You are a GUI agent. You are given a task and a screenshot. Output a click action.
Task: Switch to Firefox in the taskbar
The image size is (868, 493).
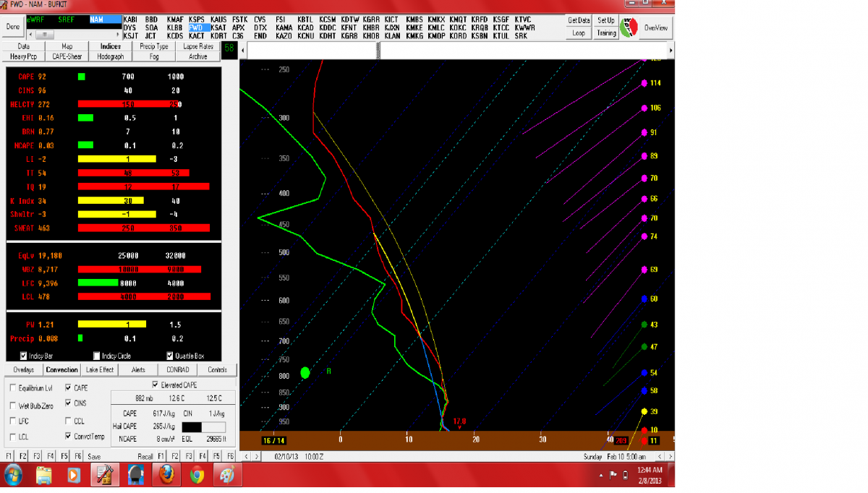pyautogui.click(x=166, y=476)
